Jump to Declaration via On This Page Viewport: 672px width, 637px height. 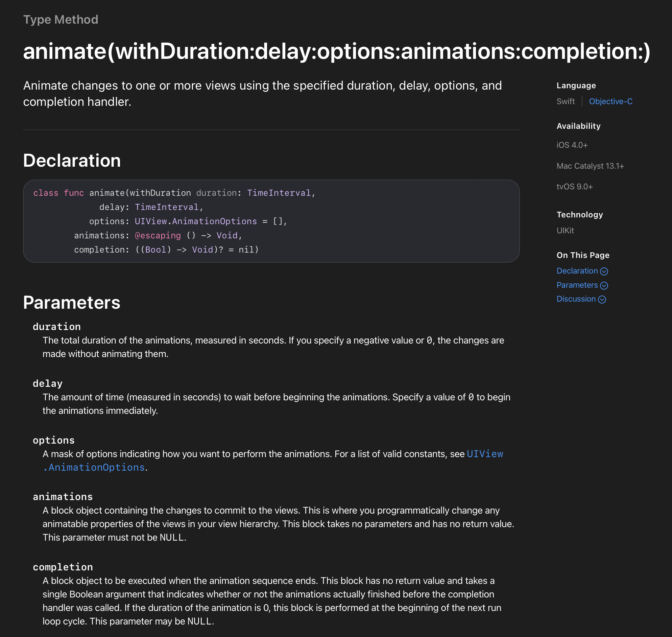click(577, 271)
